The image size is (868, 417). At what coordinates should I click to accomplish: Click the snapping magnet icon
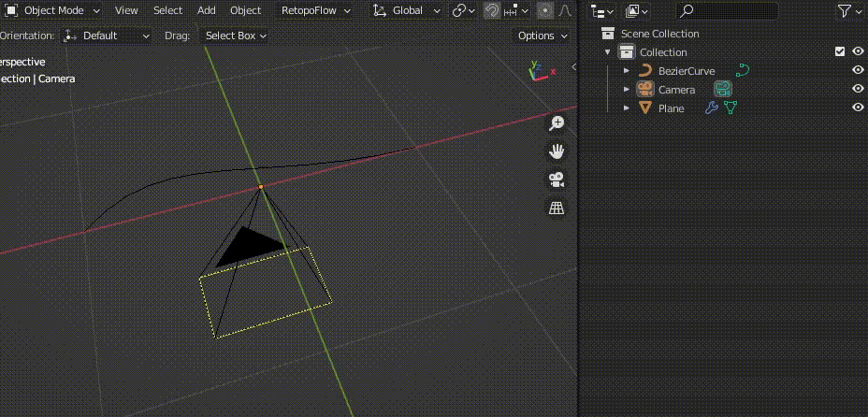[492, 11]
